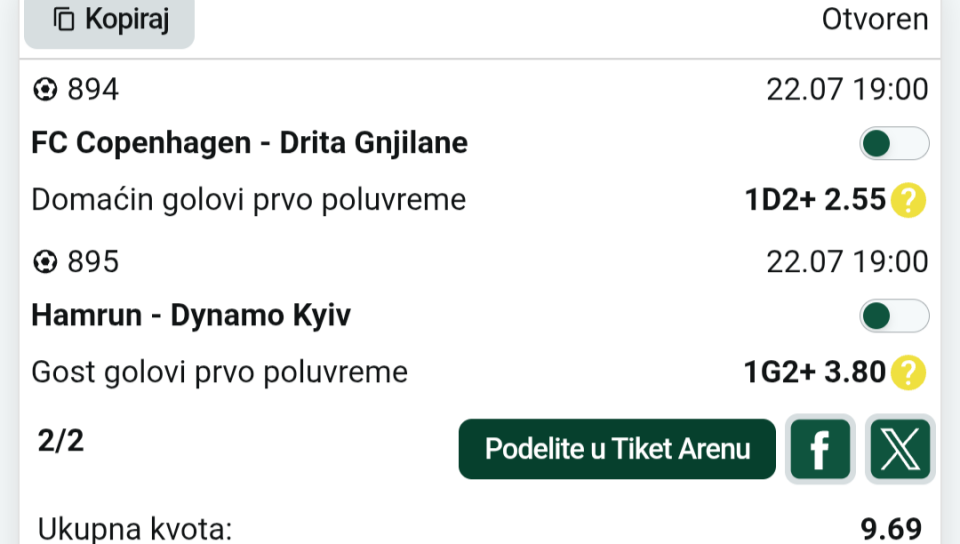Click the Podelite u Tiket Arenu button

tap(617, 449)
